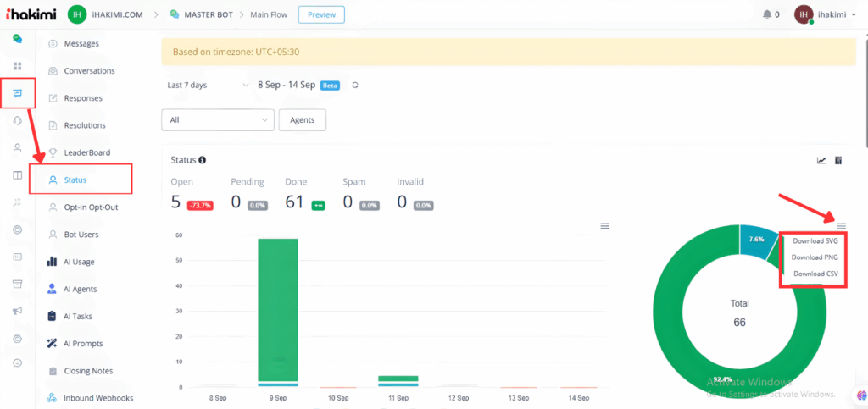Click the Preview button
The width and height of the screenshot is (868, 409).
pyautogui.click(x=321, y=14)
